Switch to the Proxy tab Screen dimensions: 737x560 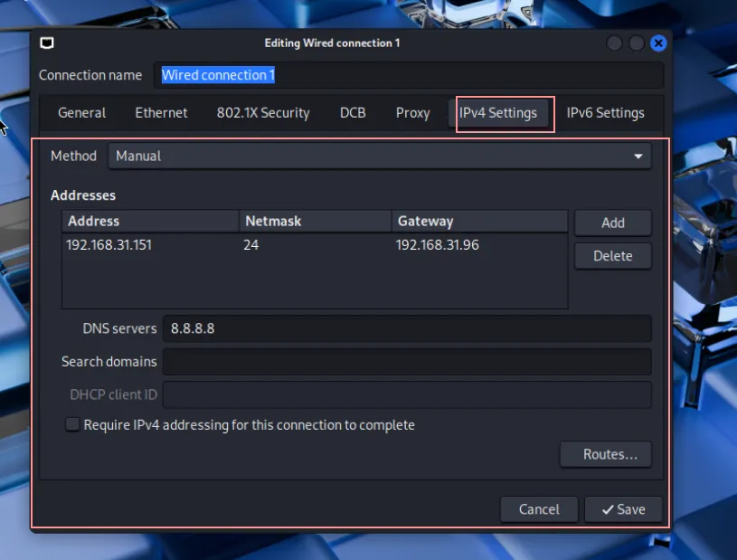pos(412,113)
